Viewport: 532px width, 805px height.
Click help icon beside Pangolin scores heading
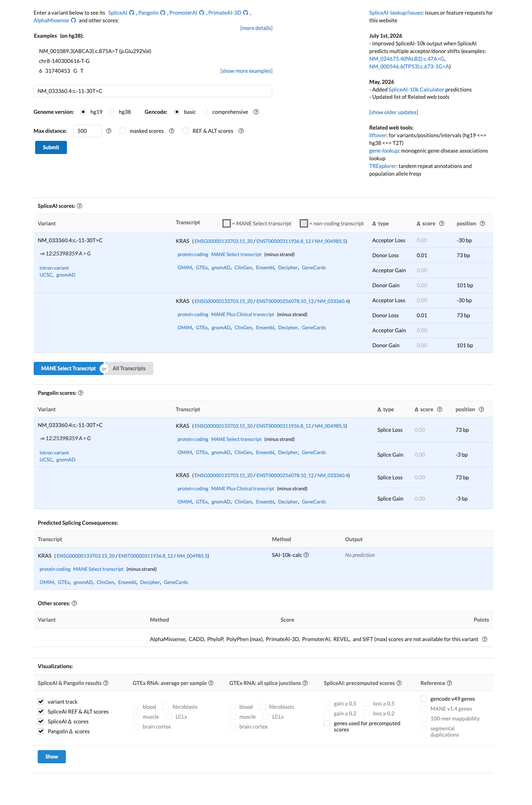(x=81, y=393)
